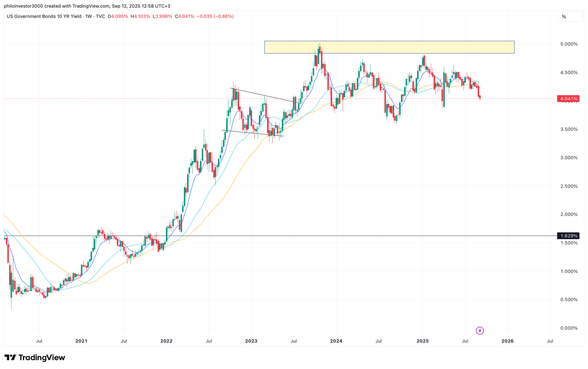Image resolution: width=588 pixels, height=369 pixels.
Task: Click the black 1.629% price line label
Action: coord(568,236)
